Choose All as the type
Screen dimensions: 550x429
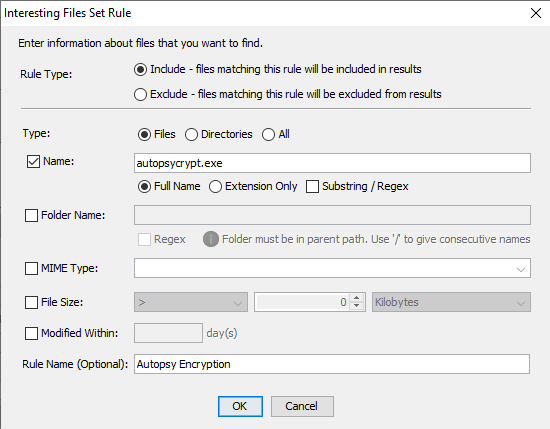pos(268,134)
